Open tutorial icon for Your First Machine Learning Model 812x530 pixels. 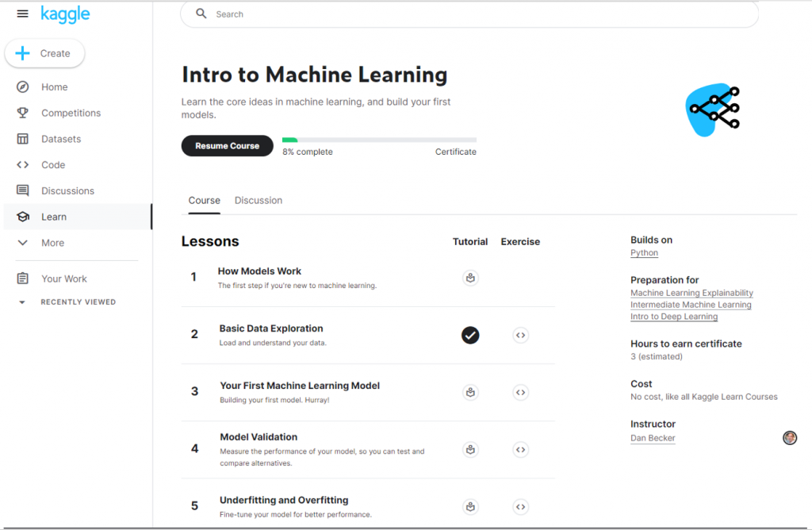point(470,392)
